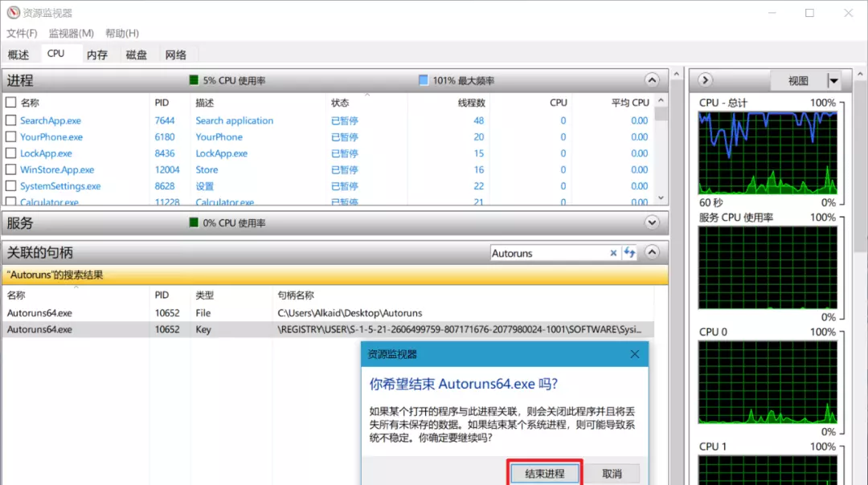Close the end-process confirmation dialog with the X
This screenshot has width=868, height=485.
point(634,354)
